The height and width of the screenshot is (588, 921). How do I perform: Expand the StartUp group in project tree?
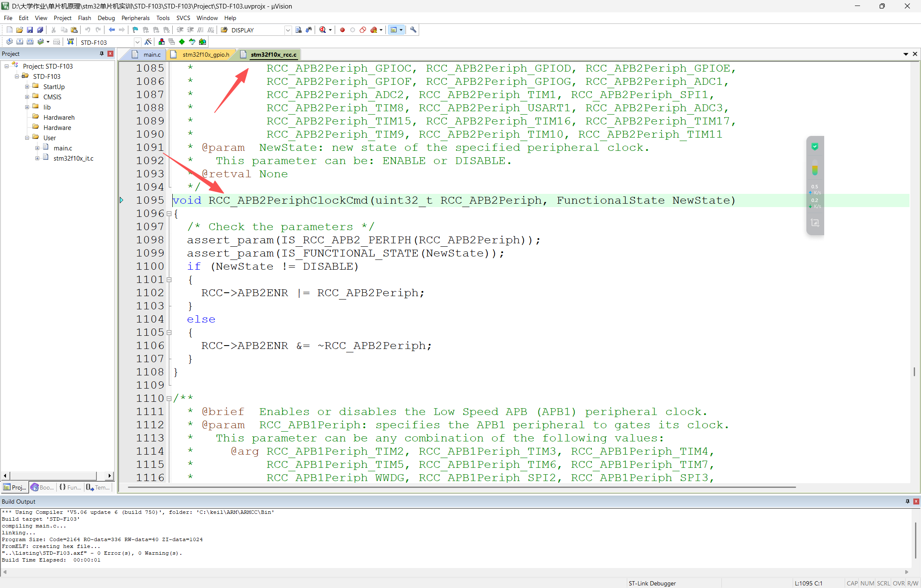[x=27, y=86]
